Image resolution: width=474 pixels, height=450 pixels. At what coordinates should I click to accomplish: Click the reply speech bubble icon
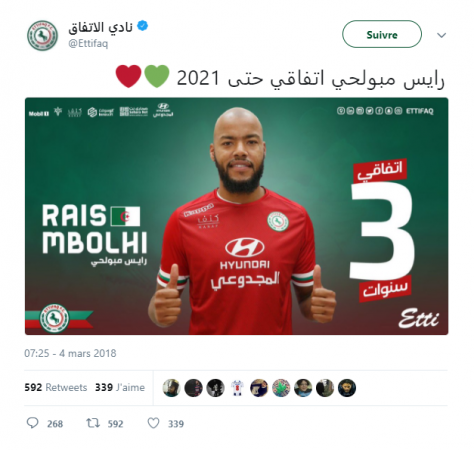[32, 423]
